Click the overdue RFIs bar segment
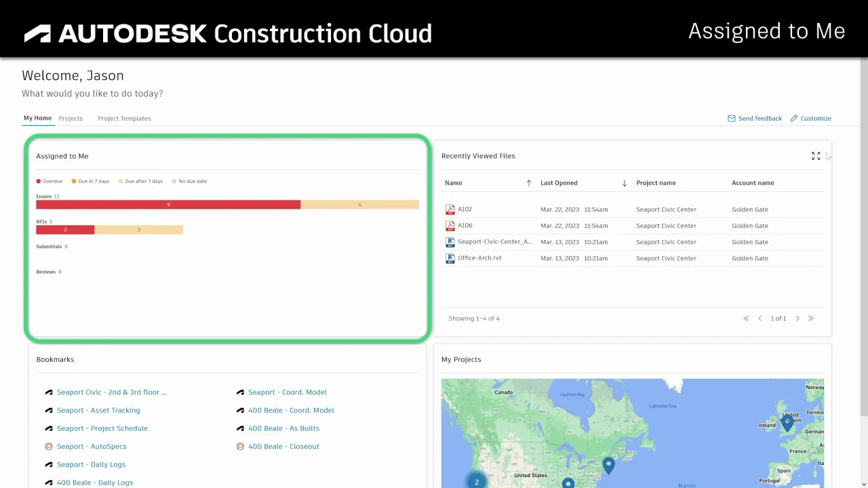The height and width of the screenshot is (488, 868). tap(65, 230)
